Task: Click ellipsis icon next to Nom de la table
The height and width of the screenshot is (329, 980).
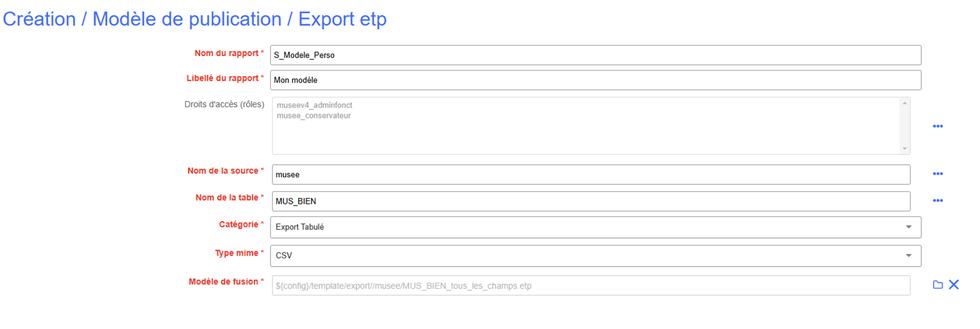Action: pyautogui.click(x=937, y=201)
